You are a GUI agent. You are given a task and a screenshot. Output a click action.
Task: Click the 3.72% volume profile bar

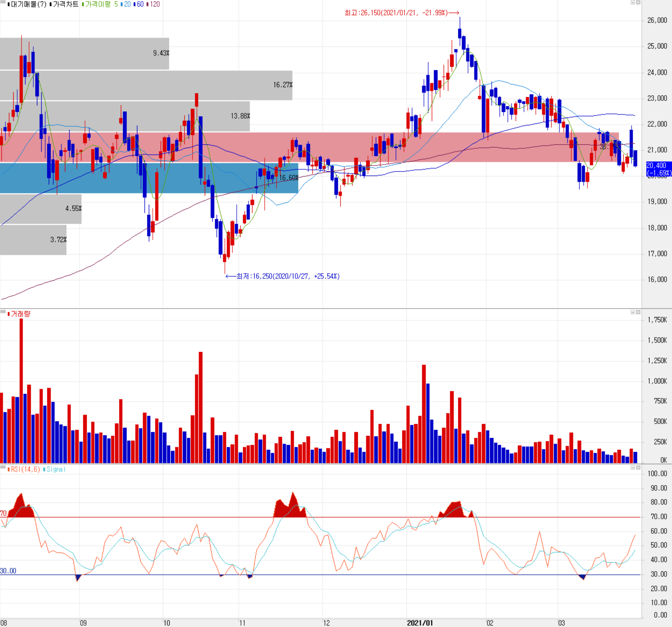tap(33, 240)
